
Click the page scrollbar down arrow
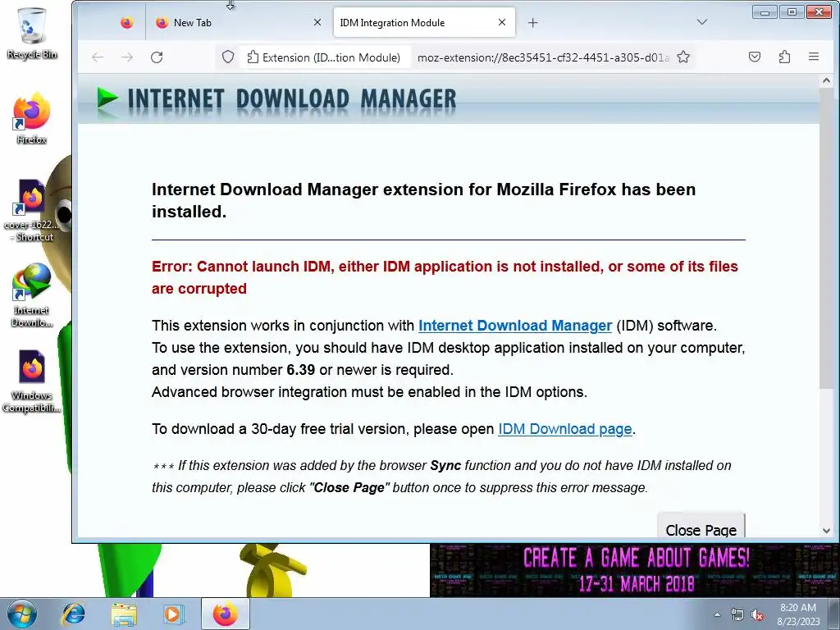tap(827, 531)
